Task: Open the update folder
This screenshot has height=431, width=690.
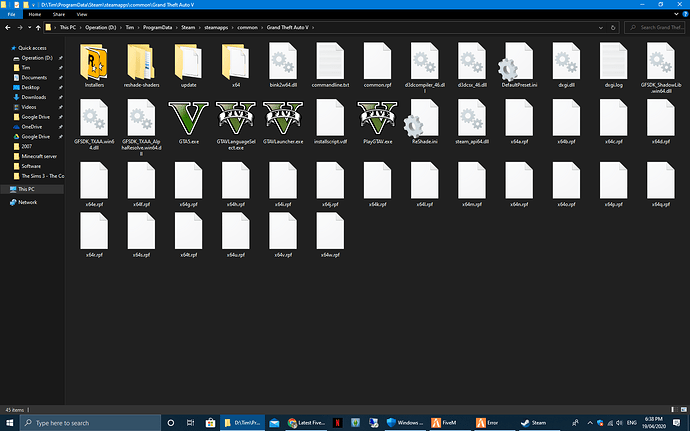Action: (188, 65)
